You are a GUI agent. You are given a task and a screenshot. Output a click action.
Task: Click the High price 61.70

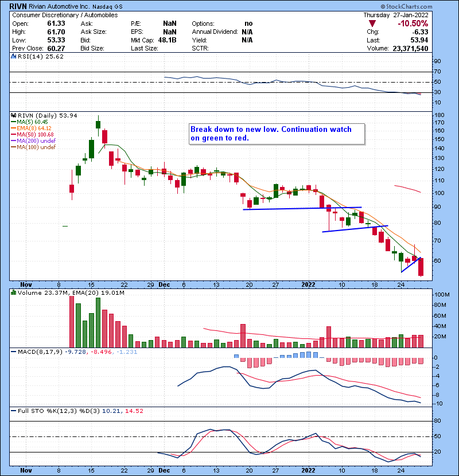tap(56, 32)
